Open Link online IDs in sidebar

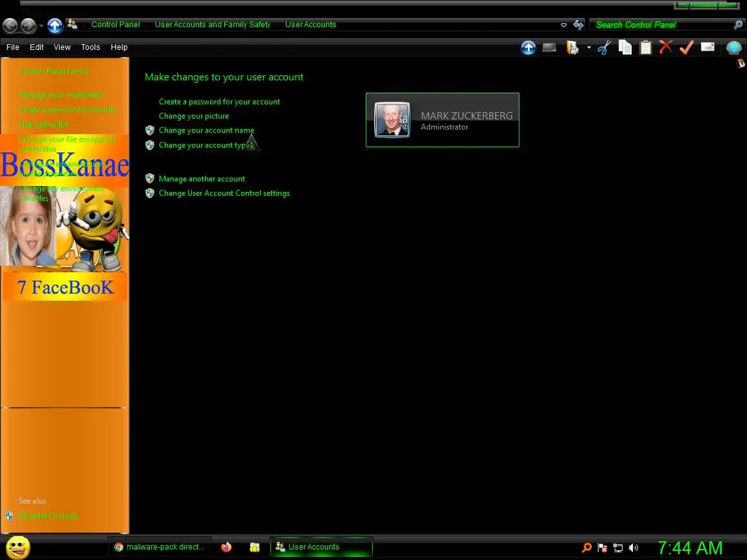tap(44, 124)
